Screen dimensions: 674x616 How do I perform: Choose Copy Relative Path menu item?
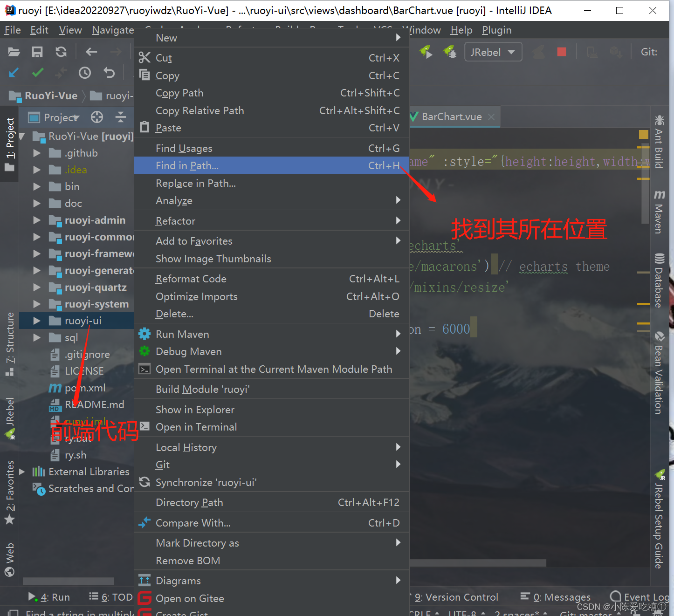(x=272, y=110)
